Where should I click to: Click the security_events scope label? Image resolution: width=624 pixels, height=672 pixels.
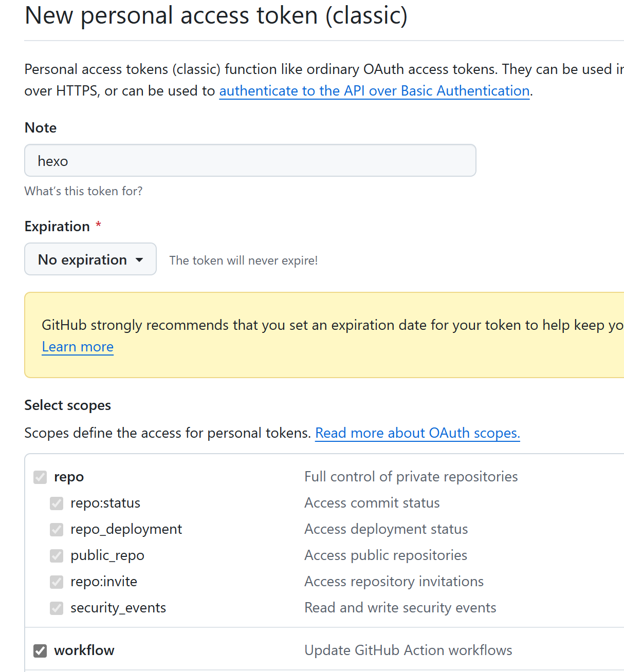(x=118, y=608)
